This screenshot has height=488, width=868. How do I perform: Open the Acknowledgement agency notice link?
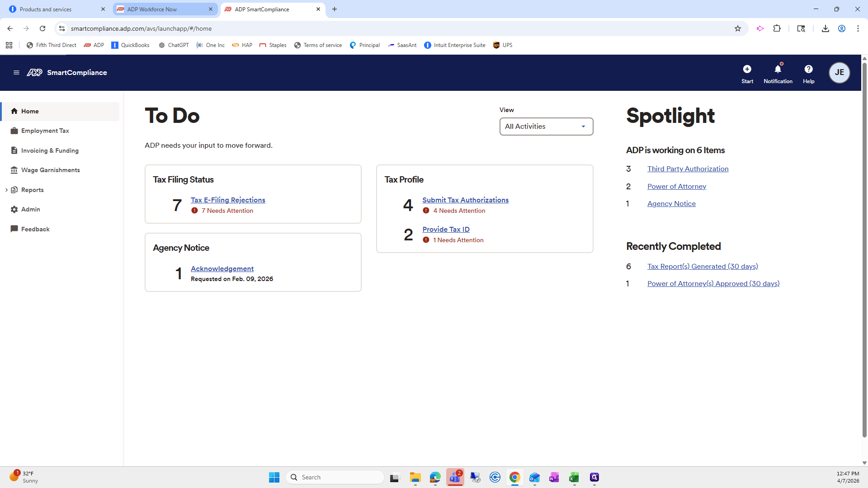click(222, 268)
